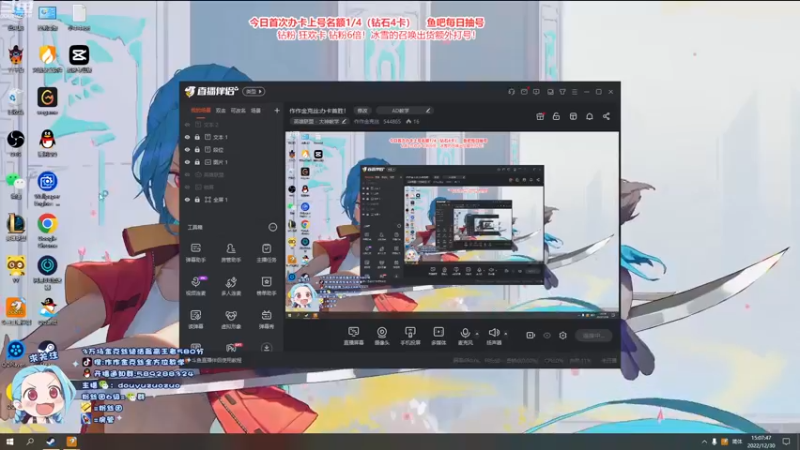Add 多媒体 multimedia source

[438, 336]
